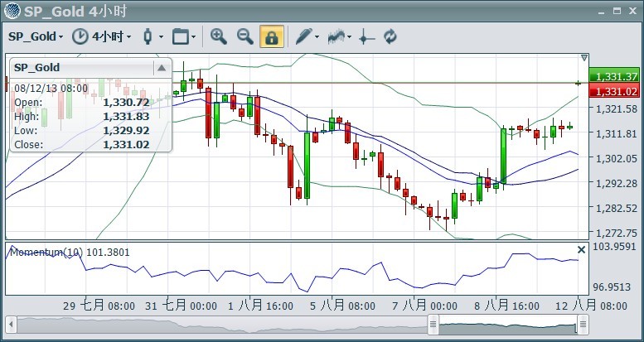Refresh the chart data
Image resolution: width=644 pixels, height=342 pixels.
(x=390, y=36)
